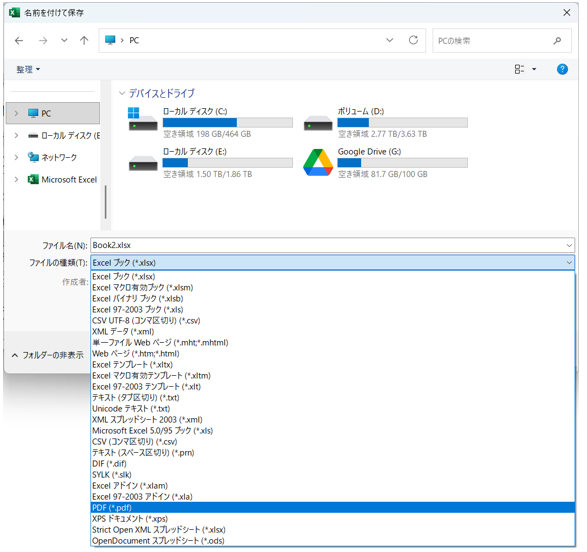Open the file name dropdown arrow
587x552 pixels.
569,245
